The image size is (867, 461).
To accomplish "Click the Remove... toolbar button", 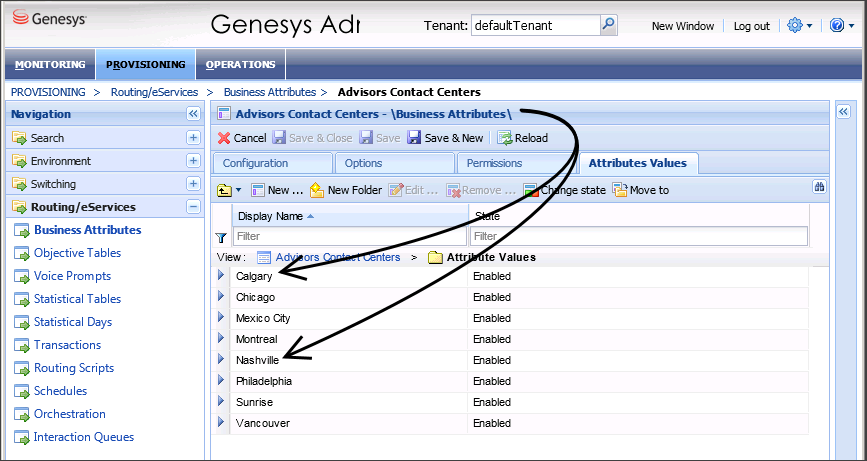I will tap(481, 190).
